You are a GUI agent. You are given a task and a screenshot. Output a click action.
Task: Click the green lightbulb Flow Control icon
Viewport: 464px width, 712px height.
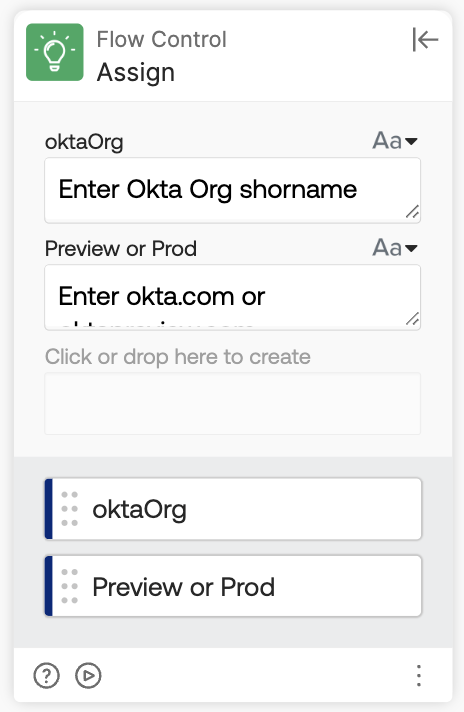point(54,52)
